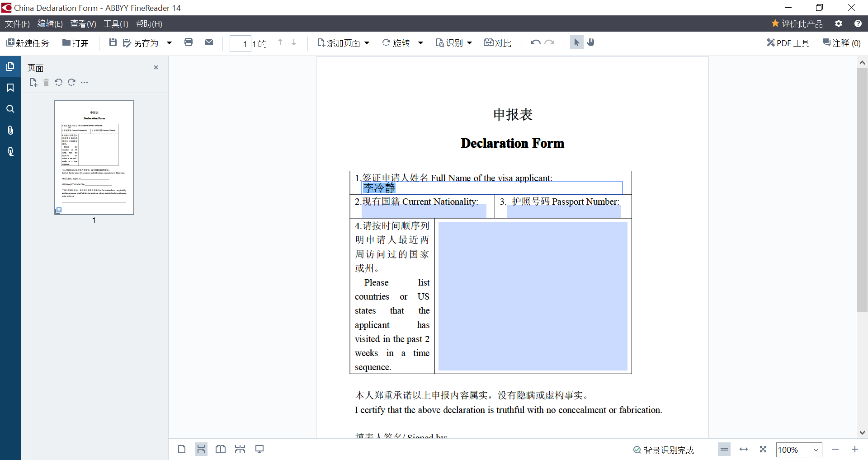Expand the Save As dropdown arrow

click(170, 43)
